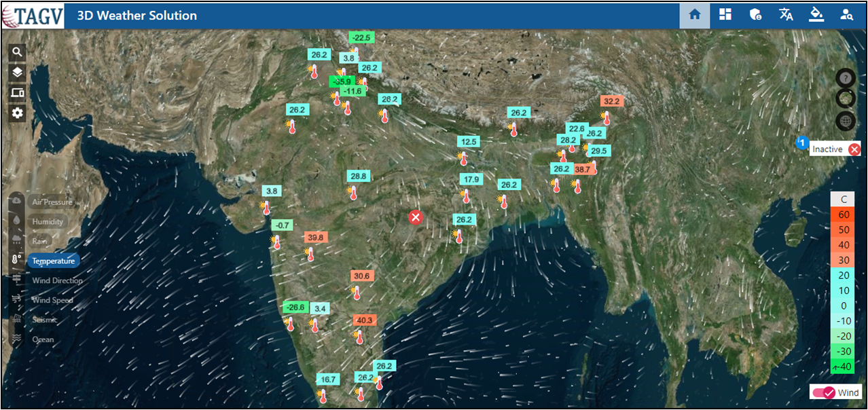The image size is (868, 410).
Task: Switch to the Seismic layer
Action: tap(45, 320)
